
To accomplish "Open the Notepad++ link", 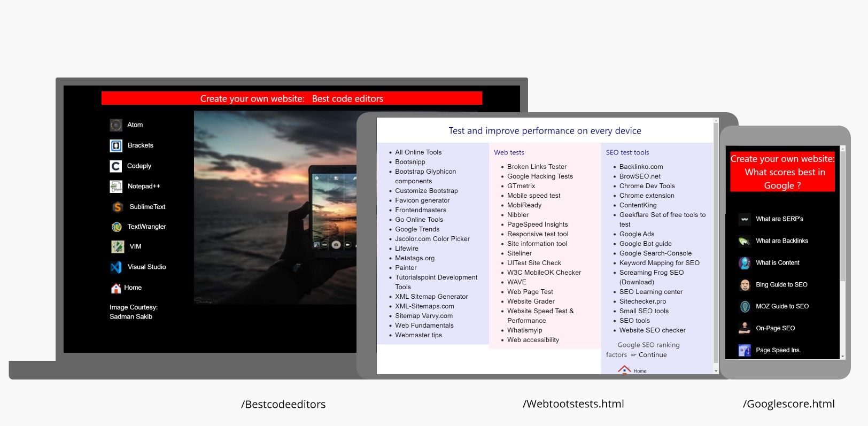I will pos(144,186).
